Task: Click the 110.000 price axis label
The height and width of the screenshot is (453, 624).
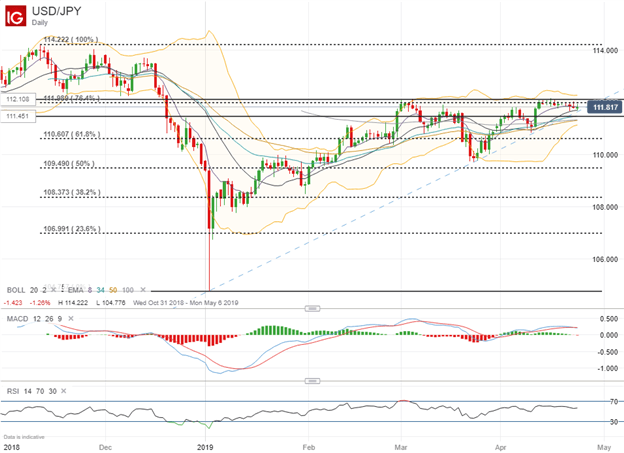Action: (605, 155)
